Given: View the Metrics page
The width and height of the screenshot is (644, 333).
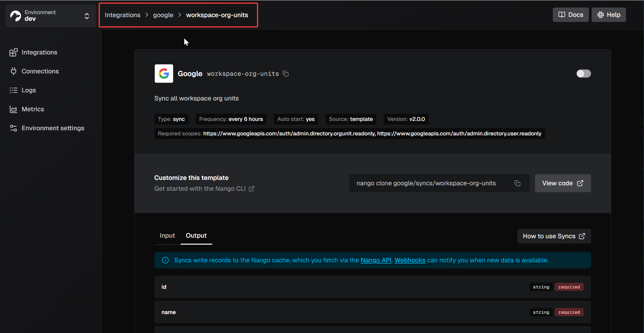Looking at the screenshot, I should pyautogui.click(x=33, y=109).
